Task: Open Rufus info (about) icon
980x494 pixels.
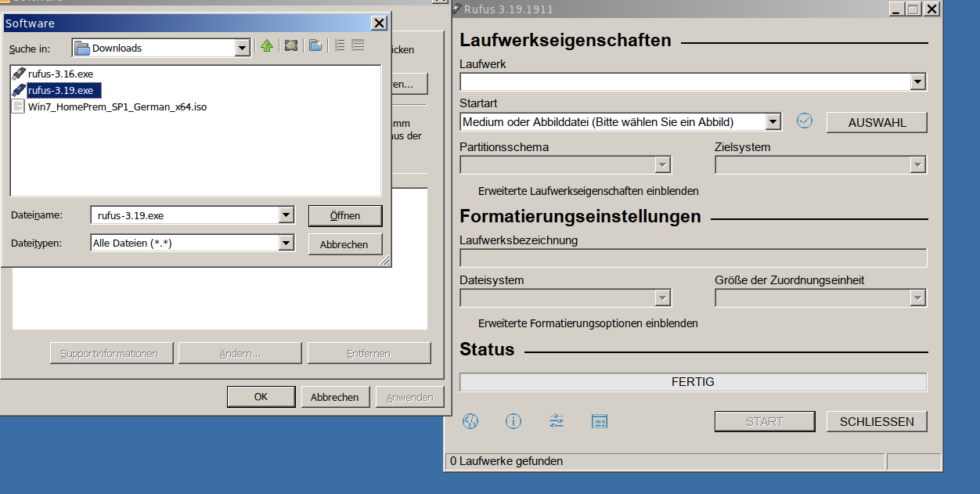Action: [513, 421]
